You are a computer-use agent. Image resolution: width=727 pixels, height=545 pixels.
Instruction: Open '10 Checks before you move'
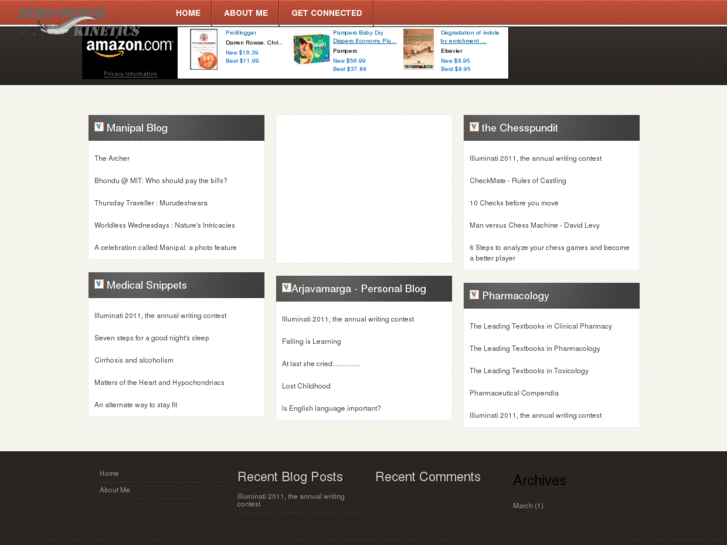tap(514, 203)
